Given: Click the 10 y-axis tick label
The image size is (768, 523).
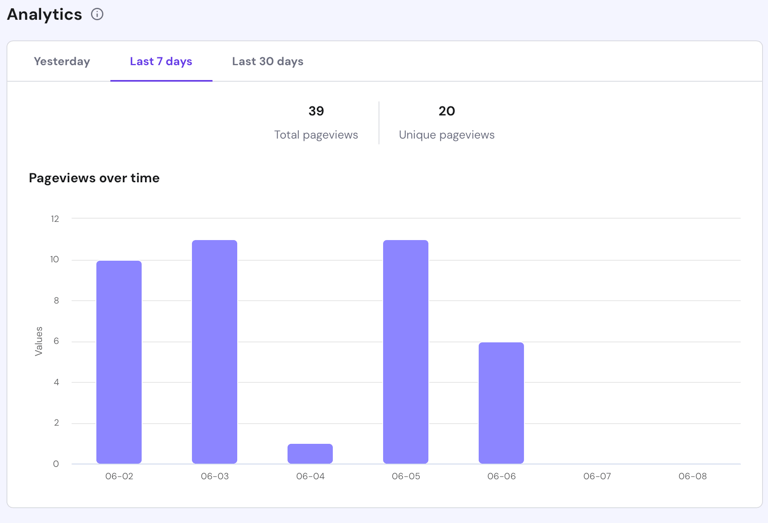Looking at the screenshot, I should (x=54, y=260).
